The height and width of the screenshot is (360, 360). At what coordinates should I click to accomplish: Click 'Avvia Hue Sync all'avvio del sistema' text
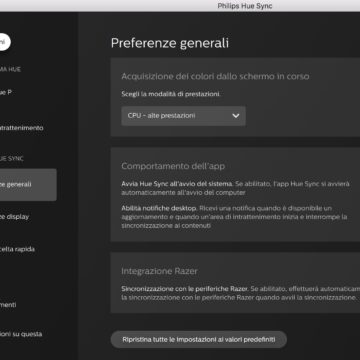point(177,184)
